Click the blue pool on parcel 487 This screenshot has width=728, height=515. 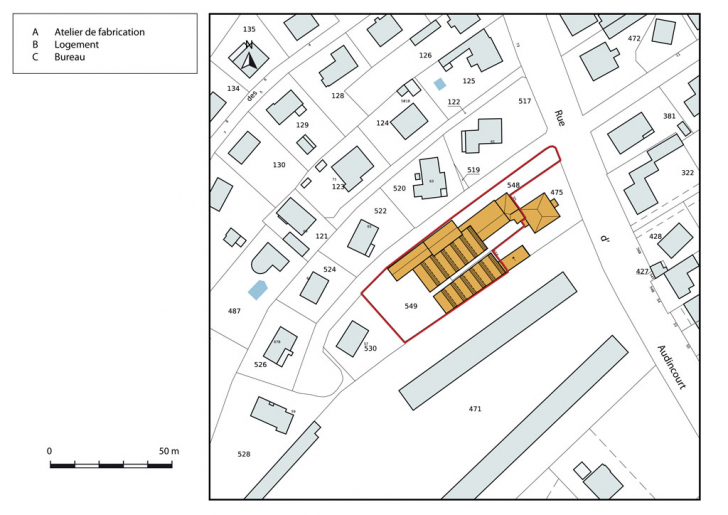[258, 290]
